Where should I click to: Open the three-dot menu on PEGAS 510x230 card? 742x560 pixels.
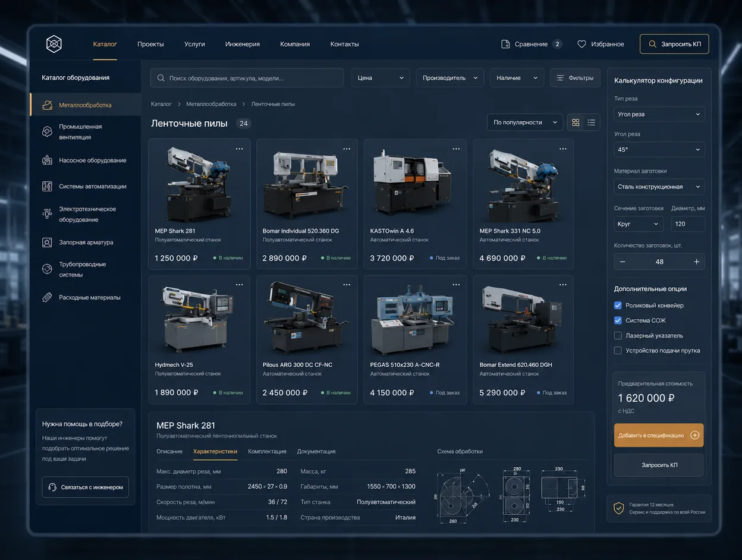click(456, 285)
